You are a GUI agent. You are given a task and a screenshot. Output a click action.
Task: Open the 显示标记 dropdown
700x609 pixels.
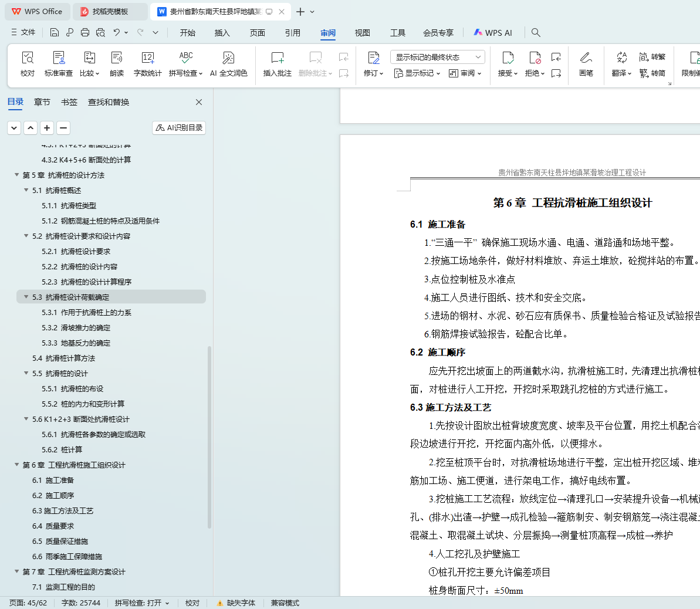coord(417,73)
